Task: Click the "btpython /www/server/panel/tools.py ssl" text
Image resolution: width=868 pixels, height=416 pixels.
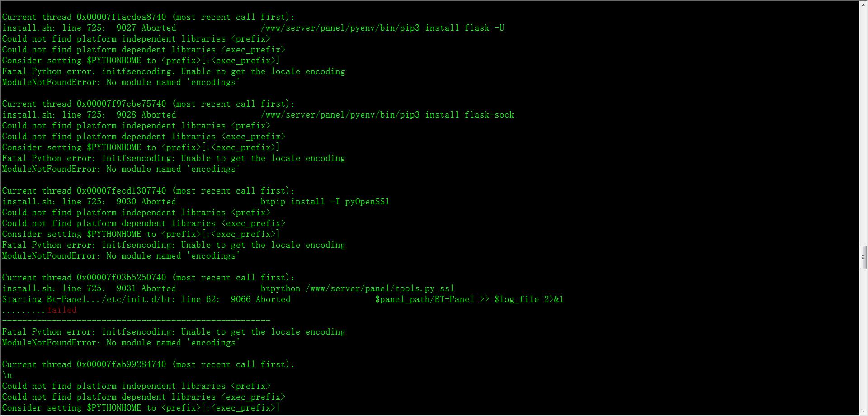Action: 357,288
